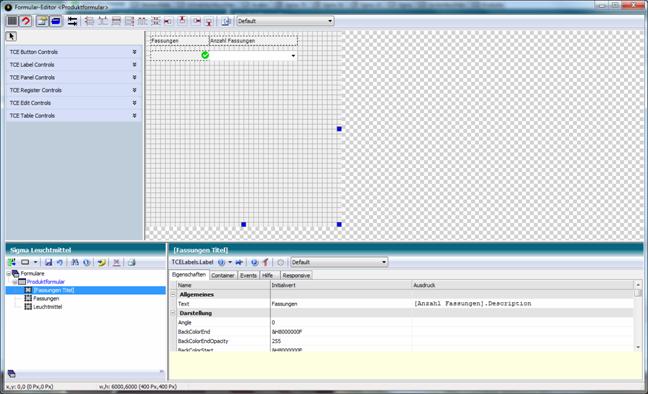648x394 pixels.
Task: Open the Default dropdown in top toolbar
Action: [285, 21]
